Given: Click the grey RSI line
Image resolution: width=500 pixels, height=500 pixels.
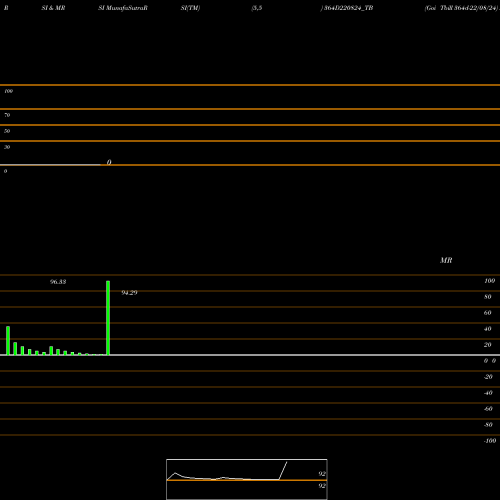Looking at the screenshot, I should point(50,164).
